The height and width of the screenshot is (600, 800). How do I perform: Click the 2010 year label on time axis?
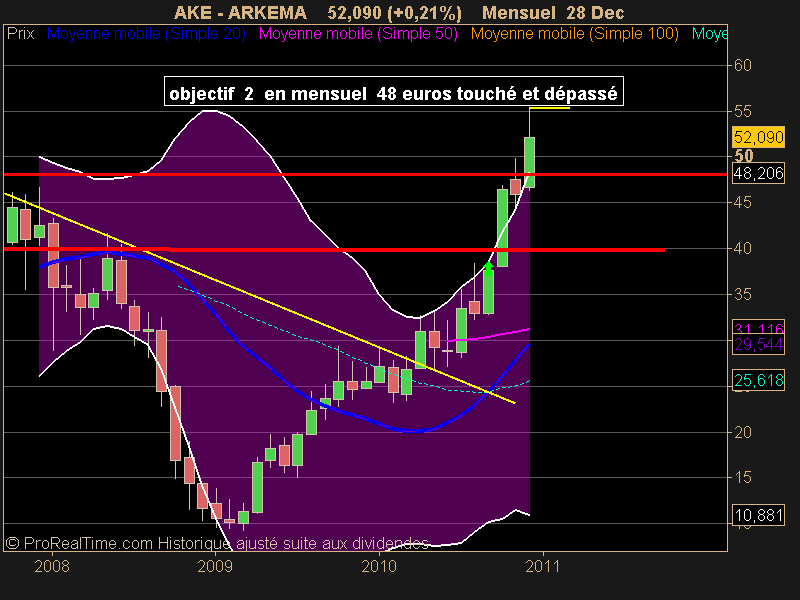pos(379,566)
